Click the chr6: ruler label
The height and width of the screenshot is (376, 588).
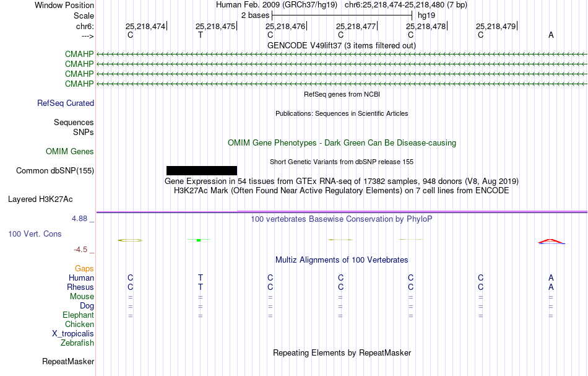coord(85,26)
